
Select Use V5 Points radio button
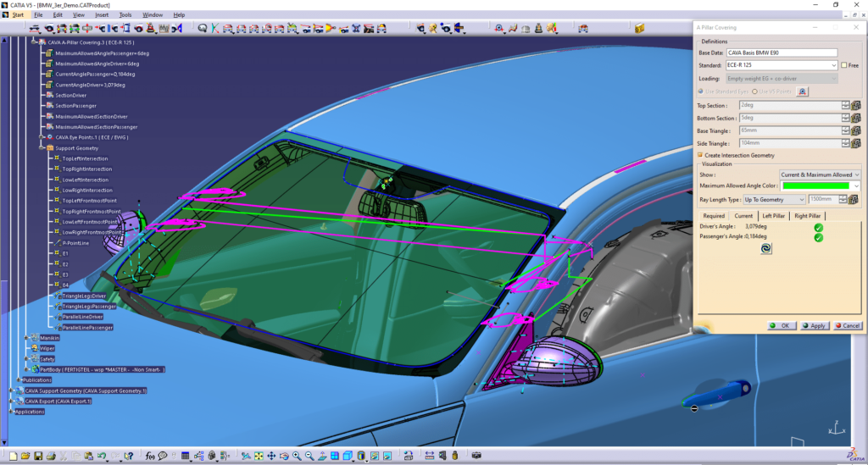point(754,91)
